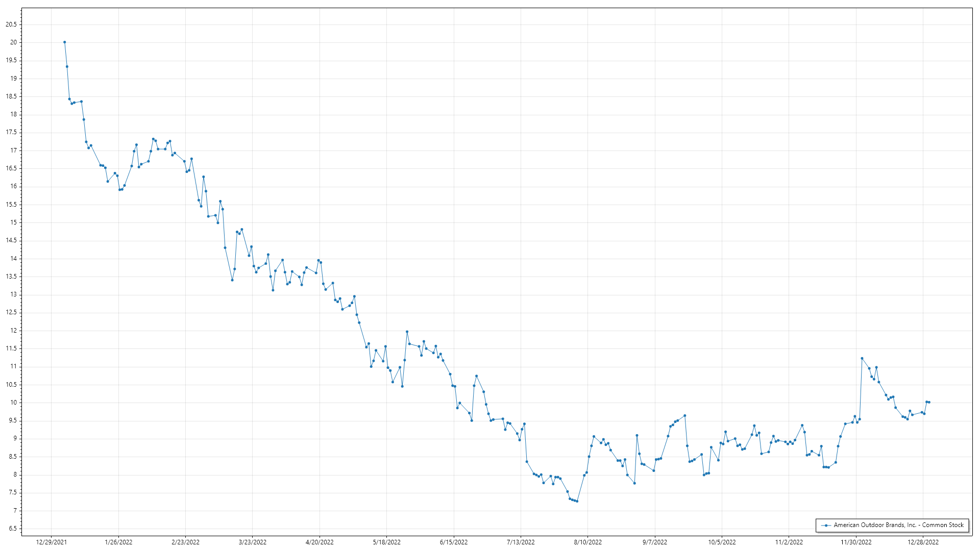Screen dimensions: 980x551
Task: Click the last data point on the line
Action: point(929,403)
